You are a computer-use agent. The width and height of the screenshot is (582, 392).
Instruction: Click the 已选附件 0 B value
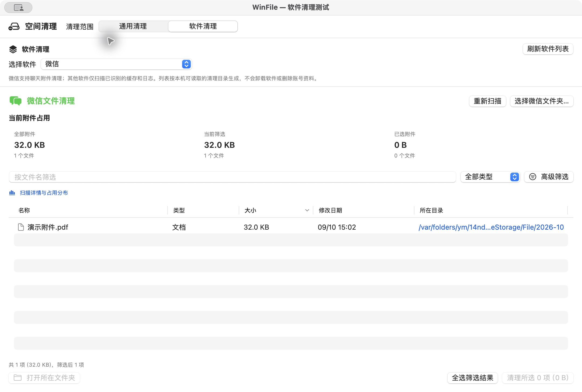[400, 145]
